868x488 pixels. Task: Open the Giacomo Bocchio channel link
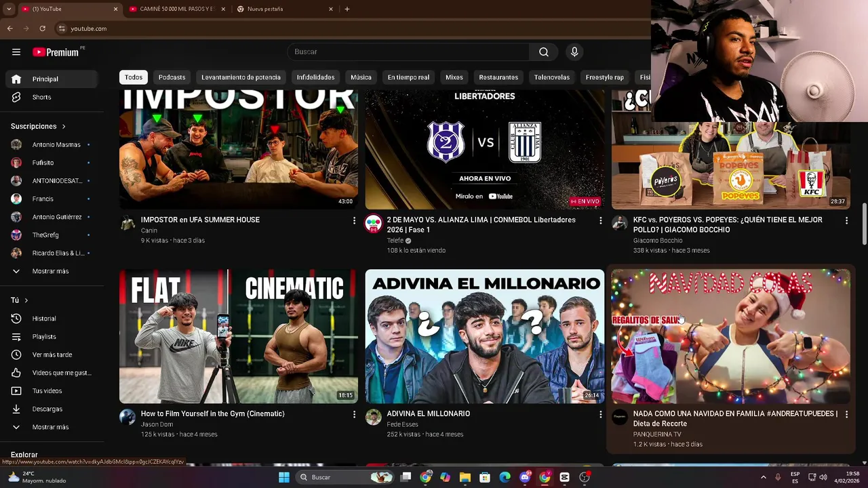(x=658, y=241)
